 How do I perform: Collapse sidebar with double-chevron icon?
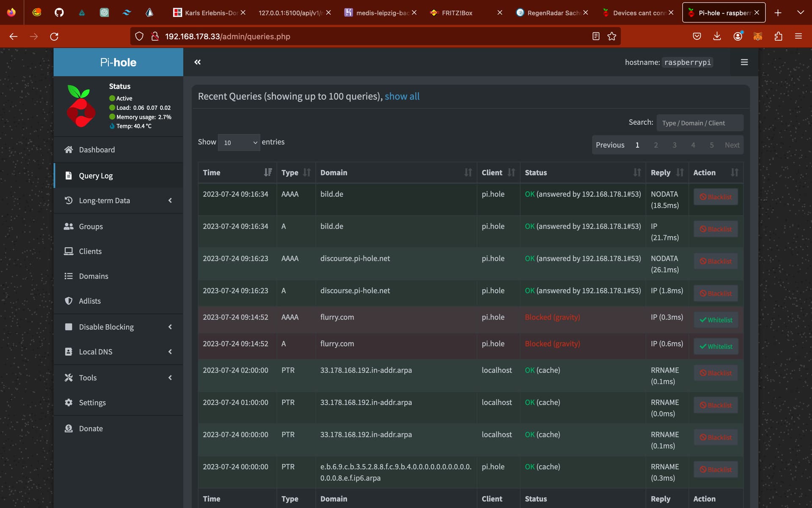click(x=198, y=62)
